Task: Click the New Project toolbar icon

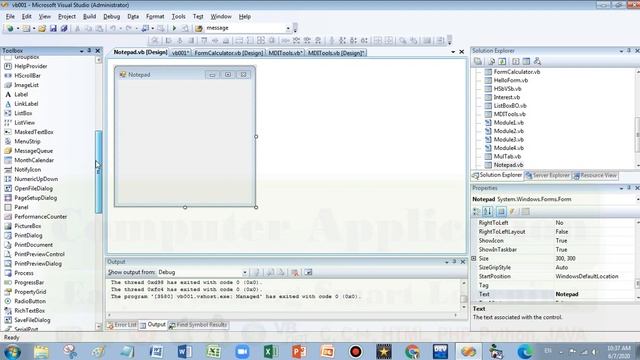Action: point(9,28)
